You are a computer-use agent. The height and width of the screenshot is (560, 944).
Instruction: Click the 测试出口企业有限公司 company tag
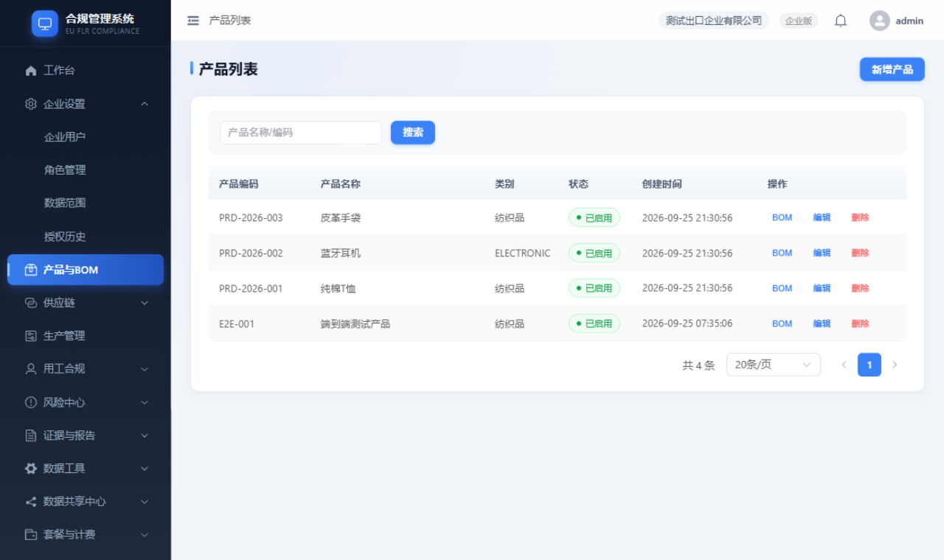point(714,21)
